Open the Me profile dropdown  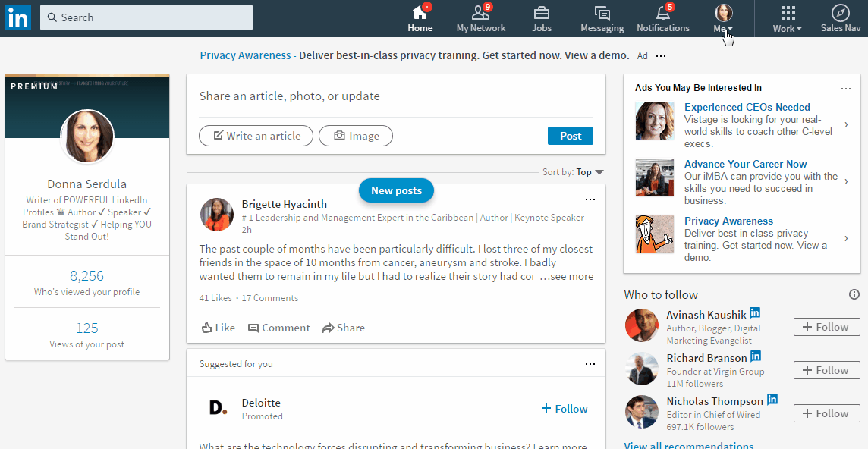tap(724, 20)
